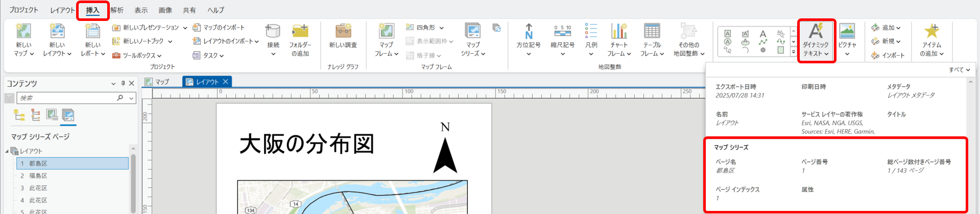The image size is (980, 214).
Task: Insert a 縮尺記号 scale bar
Action: [562, 32]
